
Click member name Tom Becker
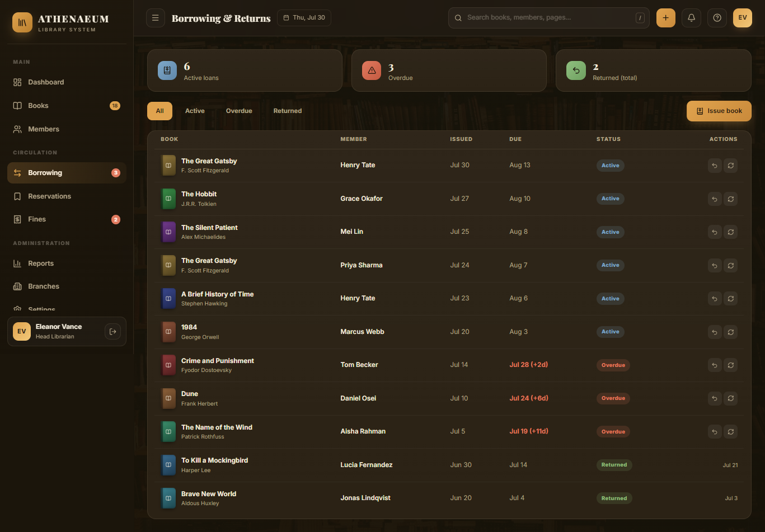click(359, 365)
